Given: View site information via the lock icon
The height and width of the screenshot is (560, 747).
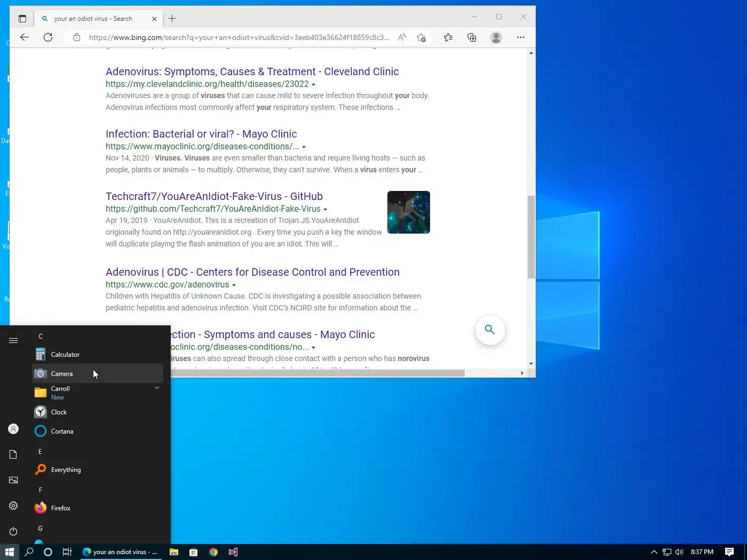Looking at the screenshot, I should (x=77, y=37).
